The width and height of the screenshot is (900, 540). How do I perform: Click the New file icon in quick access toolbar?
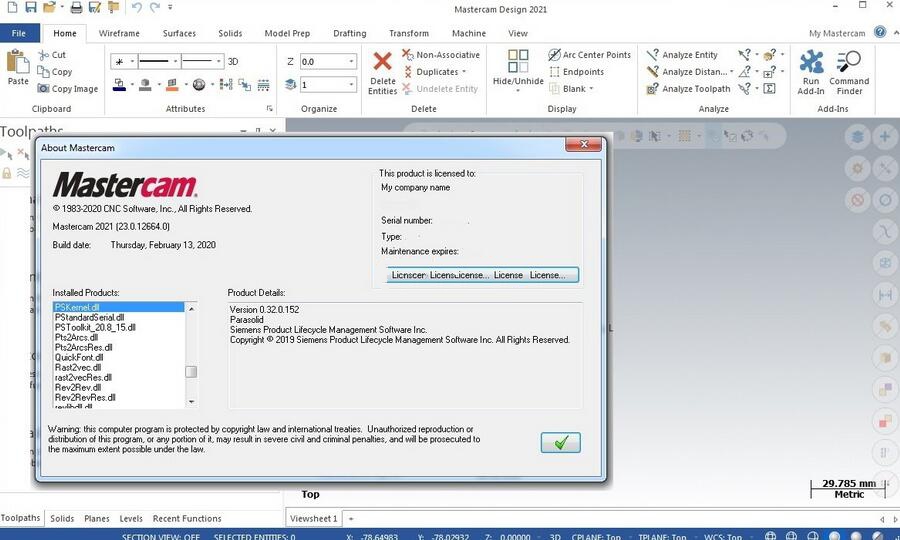[12, 7]
